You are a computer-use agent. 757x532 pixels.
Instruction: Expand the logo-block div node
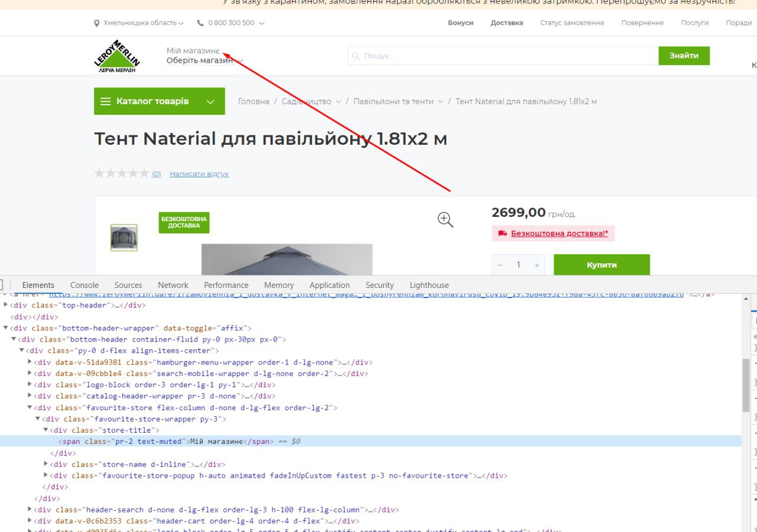coord(30,385)
